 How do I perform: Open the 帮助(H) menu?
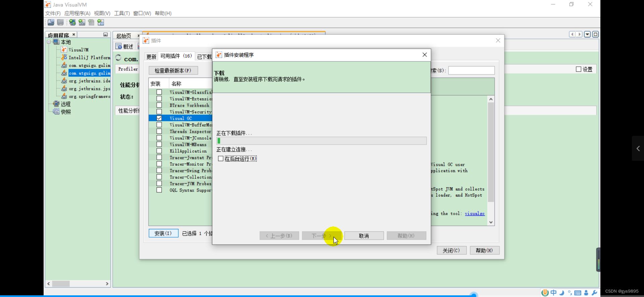(163, 13)
